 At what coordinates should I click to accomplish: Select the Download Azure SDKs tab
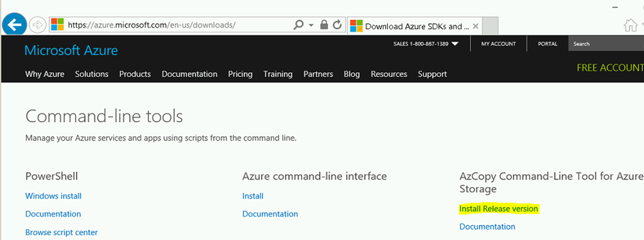(x=414, y=26)
